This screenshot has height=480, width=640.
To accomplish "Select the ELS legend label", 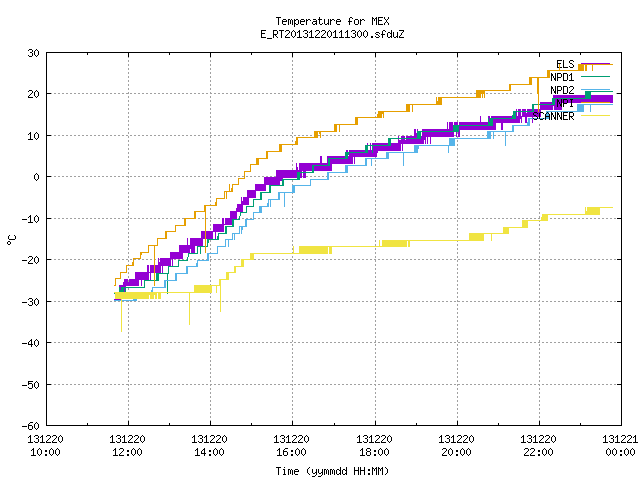I will [x=565, y=64].
